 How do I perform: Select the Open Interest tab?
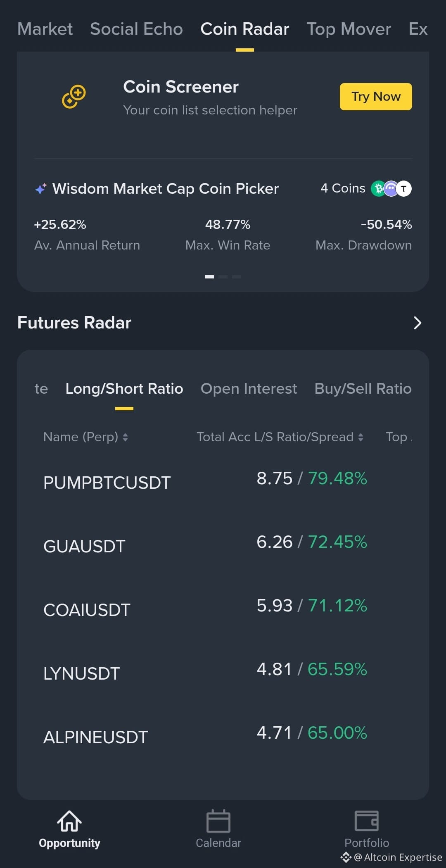tap(249, 388)
